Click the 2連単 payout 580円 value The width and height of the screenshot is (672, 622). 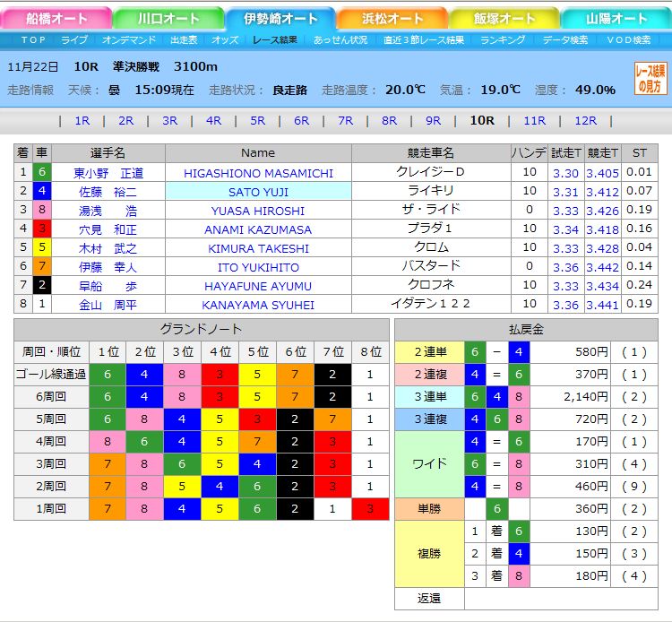click(x=591, y=352)
